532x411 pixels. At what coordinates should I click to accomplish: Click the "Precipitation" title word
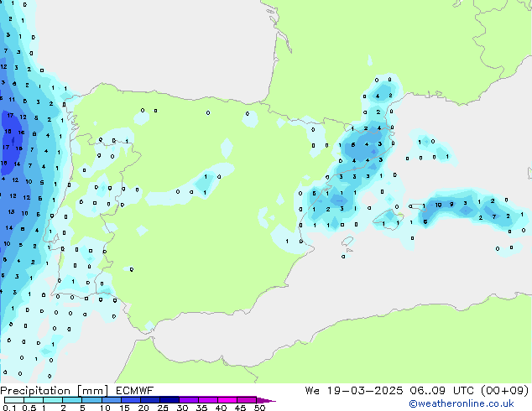35,391
